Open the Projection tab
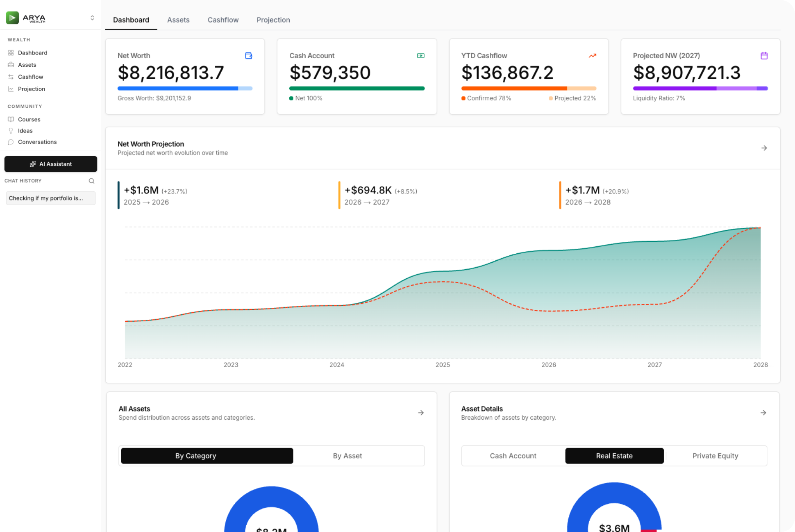The height and width of the screenshot is (532, 795). [273, 20]
